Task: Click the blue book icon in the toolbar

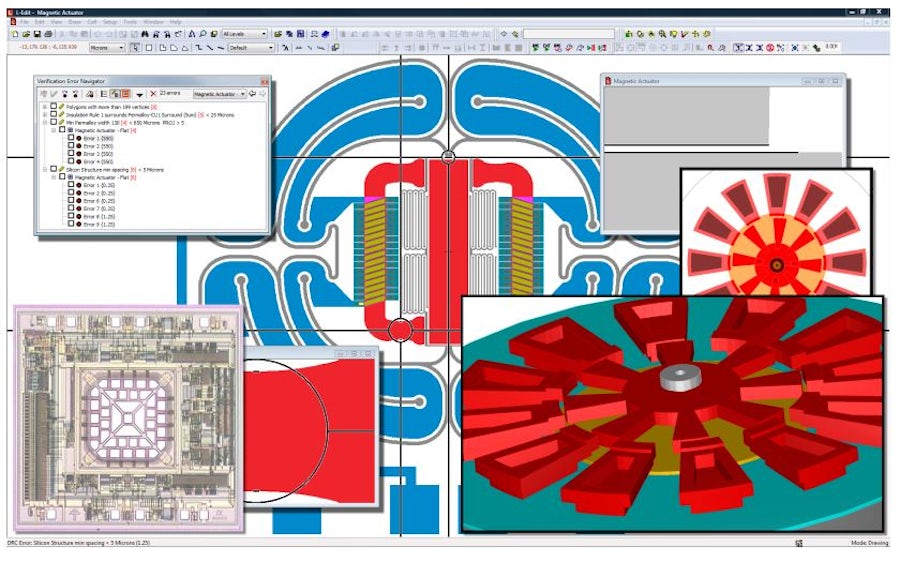Action: pos(325,34)
